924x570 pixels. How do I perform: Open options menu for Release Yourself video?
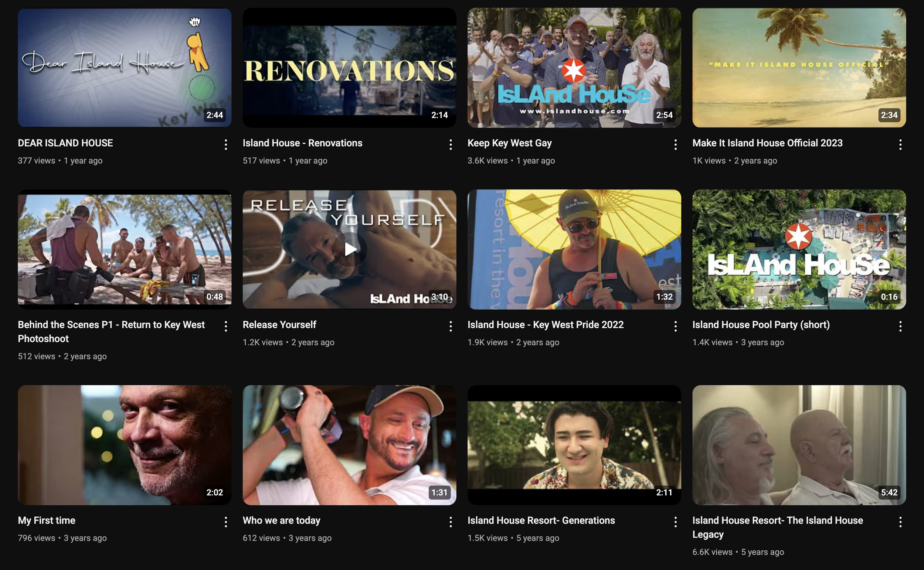(x=450, y=326)
